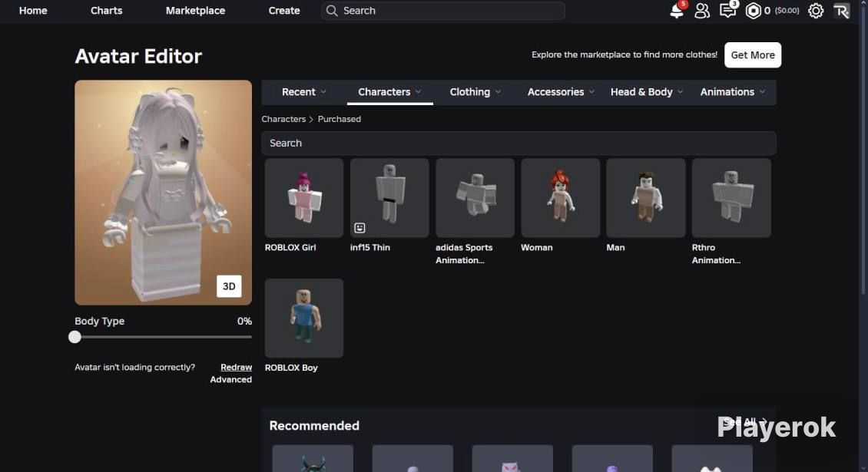Click the avatar items Search field

pos(518,143)
